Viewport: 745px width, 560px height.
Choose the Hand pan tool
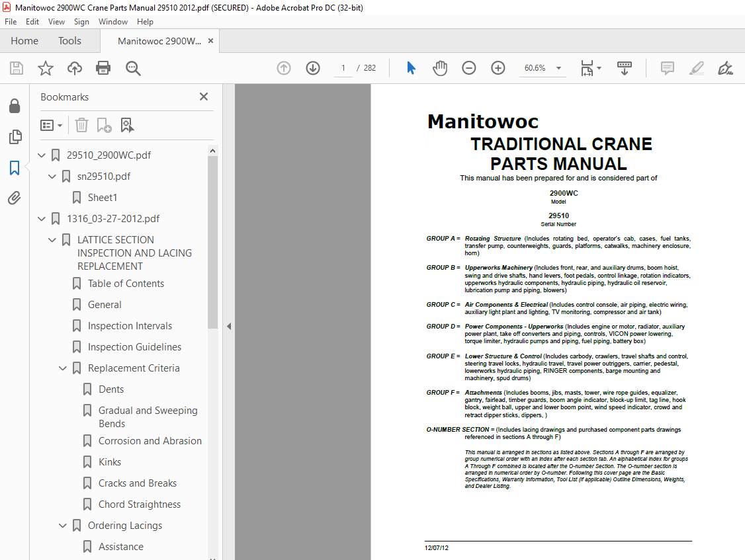pyautogui.click(x=440, y=68)
